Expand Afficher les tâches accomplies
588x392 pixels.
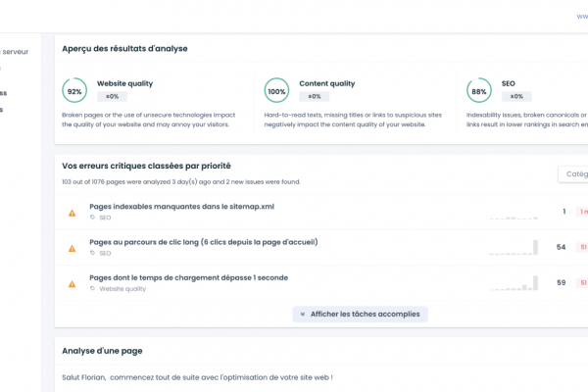pyautogui.click(x=360, y=314)
